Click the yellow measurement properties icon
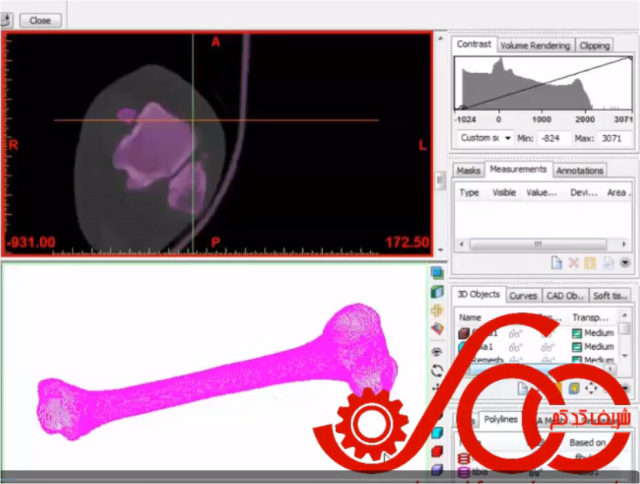 click(590, 262)
